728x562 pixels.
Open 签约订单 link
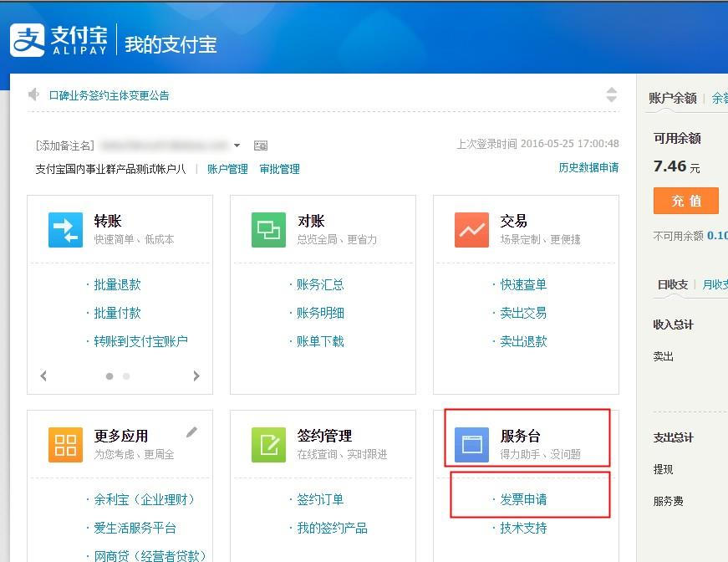coord(320,500)
